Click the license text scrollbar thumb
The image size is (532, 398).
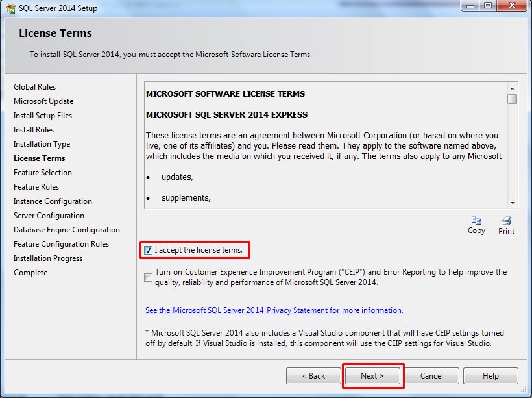click(x=513, y=99)
